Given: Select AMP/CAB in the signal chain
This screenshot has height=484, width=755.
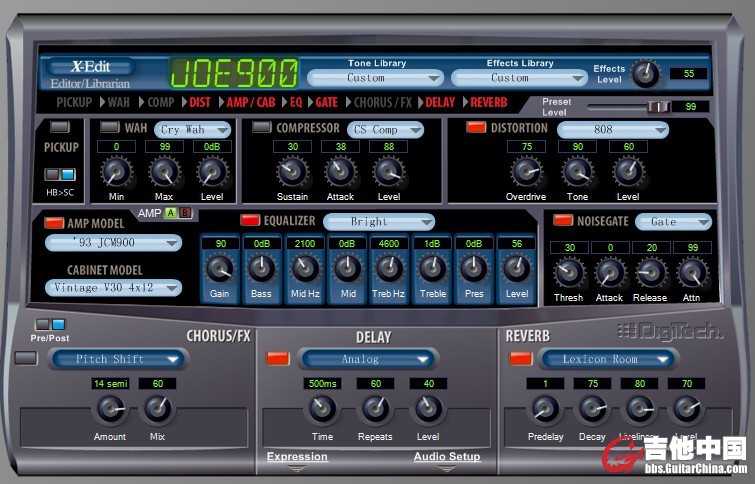Looking at the screenshot, I should click(x=250, y=102).
